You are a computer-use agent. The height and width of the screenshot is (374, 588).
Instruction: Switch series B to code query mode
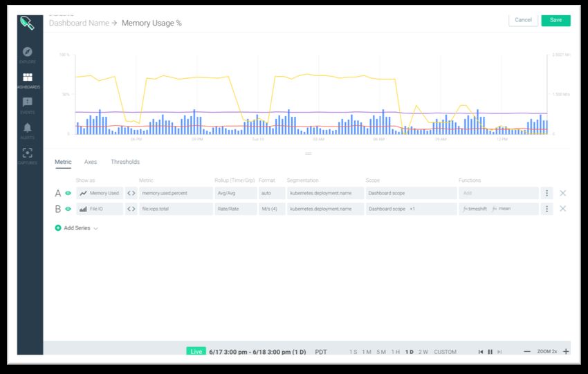tap(131, 209)
